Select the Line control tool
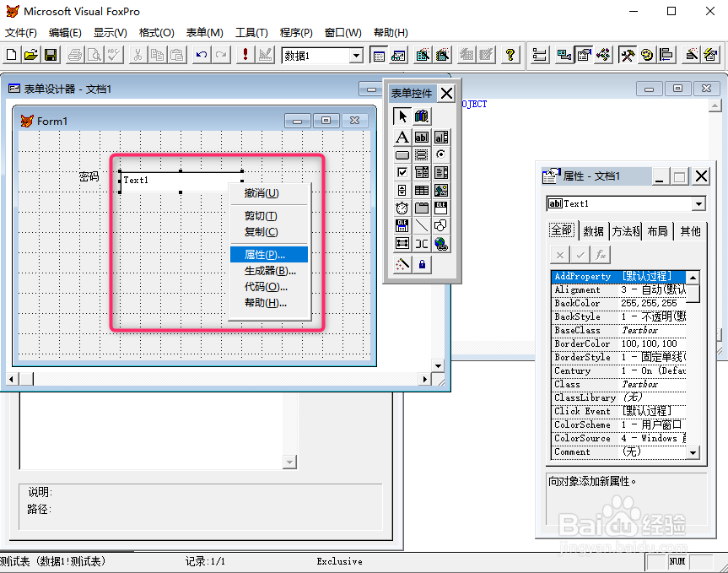 [x=422, y=225]
